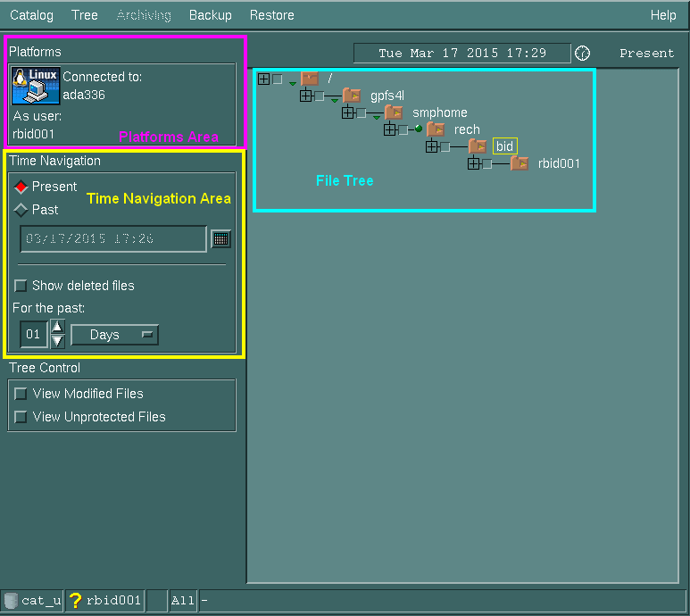The image size is (690, 616).
Task: Click the rech folder icon
Action: [x=436, y=129]
